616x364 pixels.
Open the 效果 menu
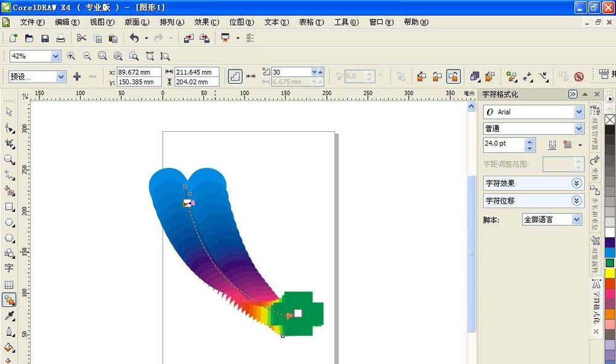tap(206, 22)
